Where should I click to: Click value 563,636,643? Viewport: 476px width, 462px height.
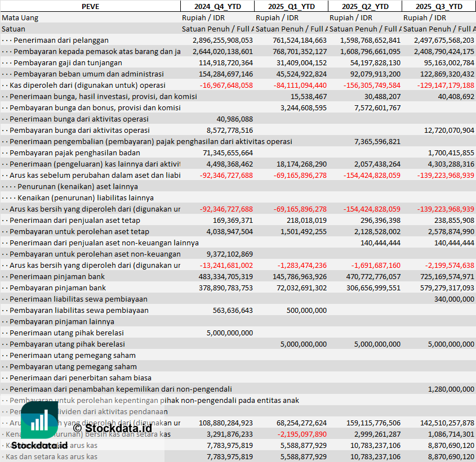[233, 310]
